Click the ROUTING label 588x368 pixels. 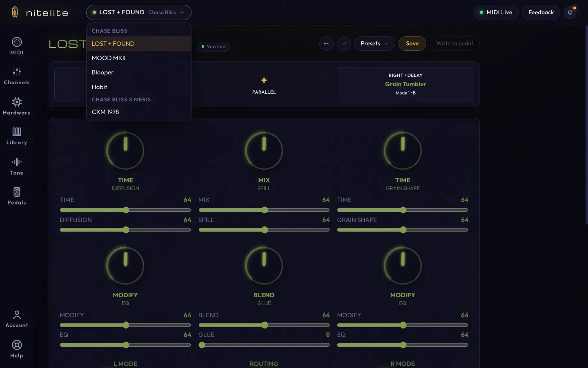point(264,364)
